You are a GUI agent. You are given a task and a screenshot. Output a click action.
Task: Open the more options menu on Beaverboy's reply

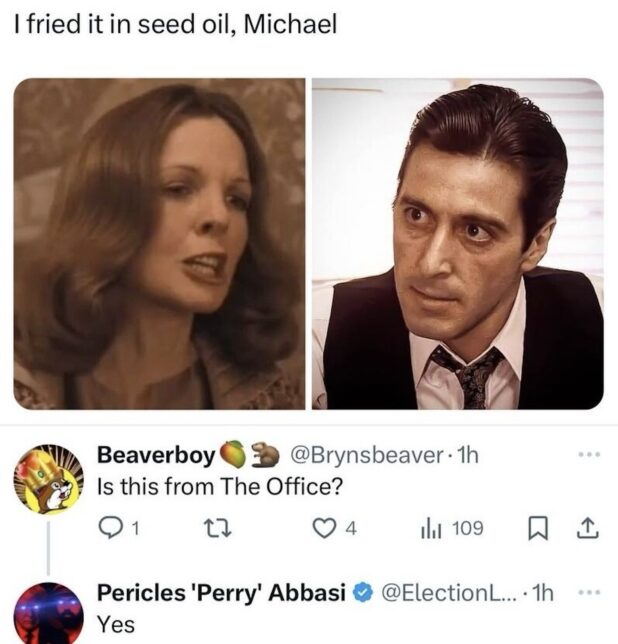click(592, 455)
